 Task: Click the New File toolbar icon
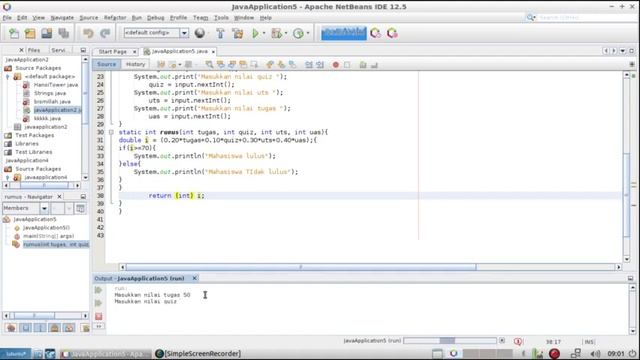(13, 33)
